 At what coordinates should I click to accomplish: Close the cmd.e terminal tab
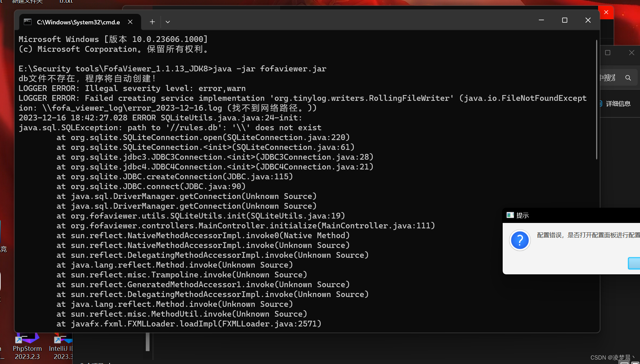130,22
